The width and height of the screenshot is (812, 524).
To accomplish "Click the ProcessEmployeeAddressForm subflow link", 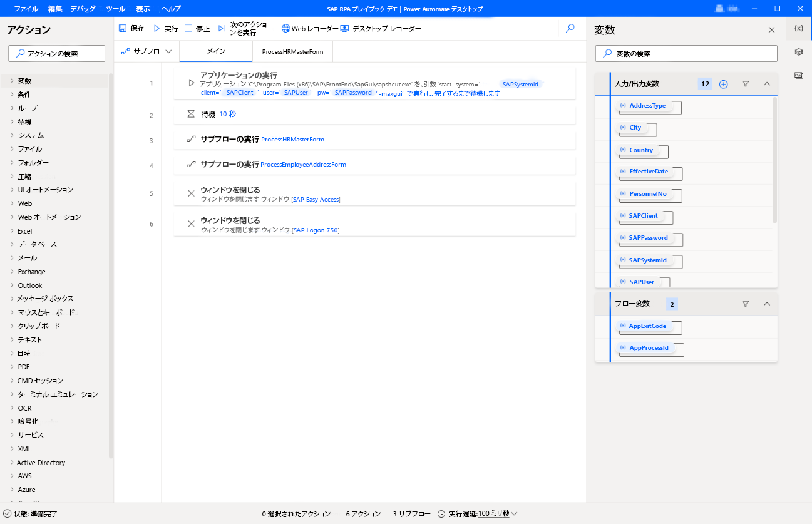I will click(x=303, y=165).
